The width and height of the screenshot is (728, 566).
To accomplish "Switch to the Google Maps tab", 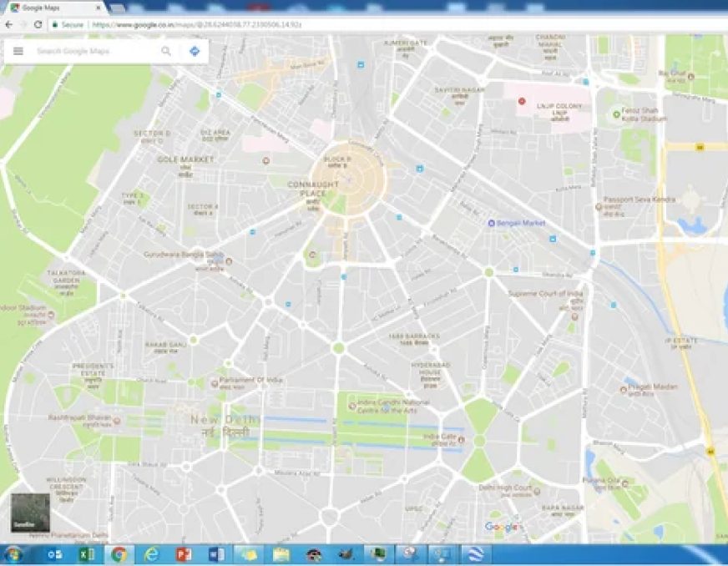I will [56, 8].
